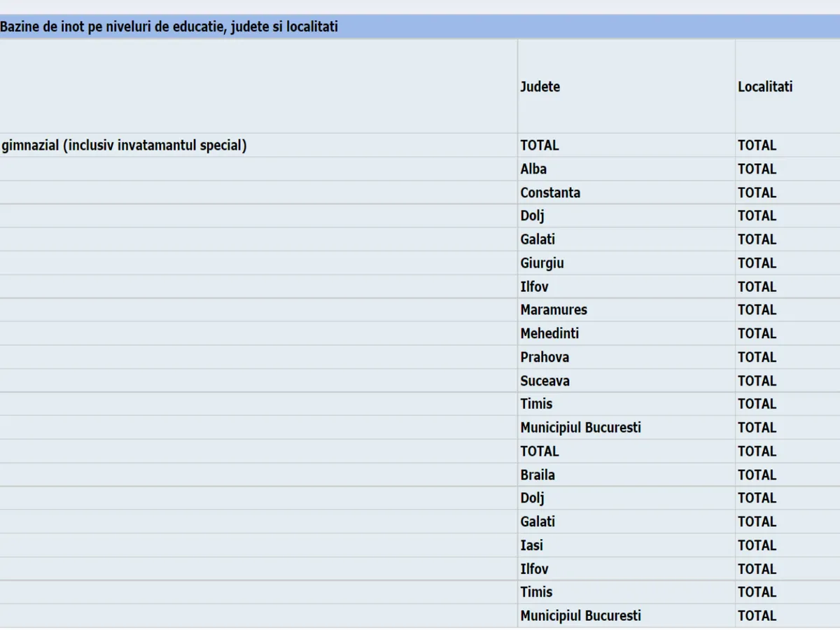
Task: Click the Constanta county cell
Action: (550, 192)
